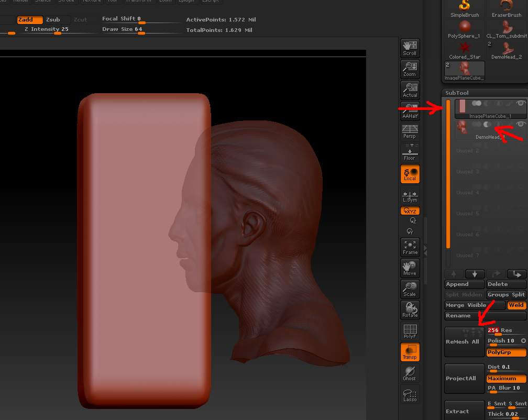Switch to Zsub mode

click(x=53, y=19)
